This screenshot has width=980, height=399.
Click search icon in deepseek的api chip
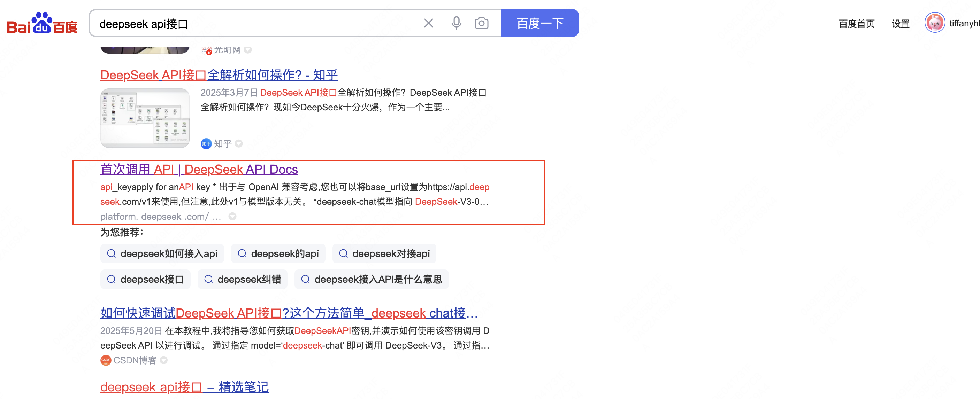pos(242,253)
